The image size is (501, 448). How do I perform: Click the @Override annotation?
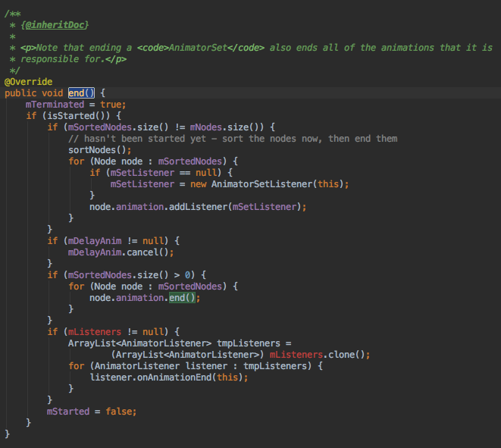(x=29, y=82)
